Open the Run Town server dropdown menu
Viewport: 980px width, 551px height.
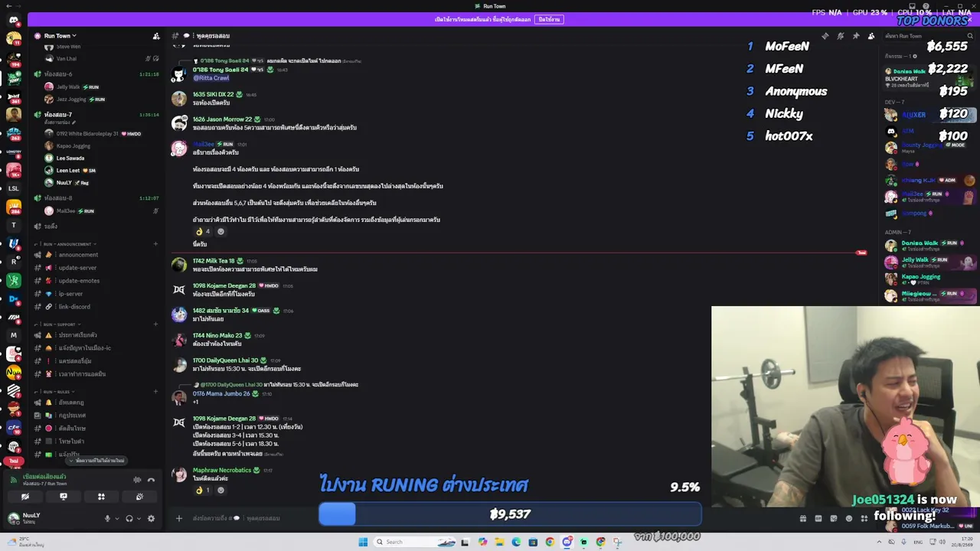[60, 36]
